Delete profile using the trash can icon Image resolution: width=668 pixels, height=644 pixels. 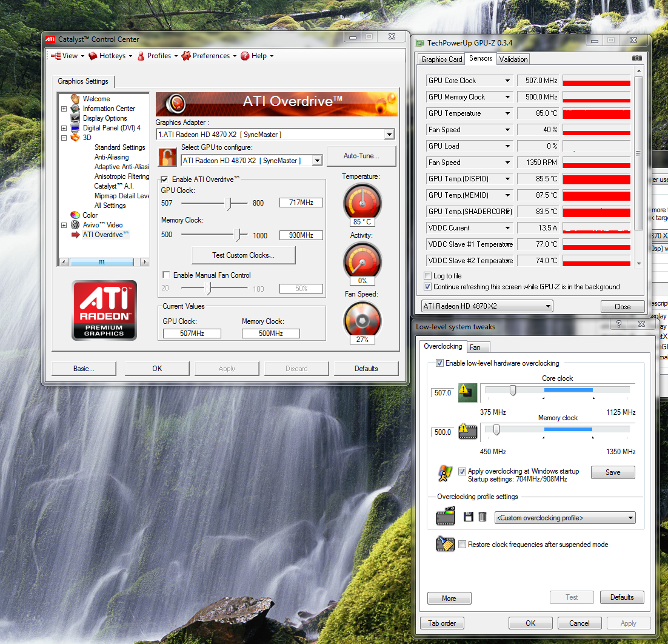coord(483,517)
